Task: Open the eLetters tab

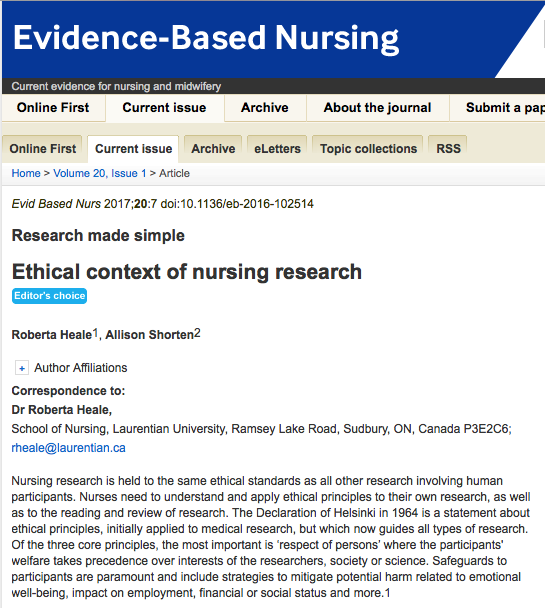Action: pyautogui.click(x=277, y=149)
